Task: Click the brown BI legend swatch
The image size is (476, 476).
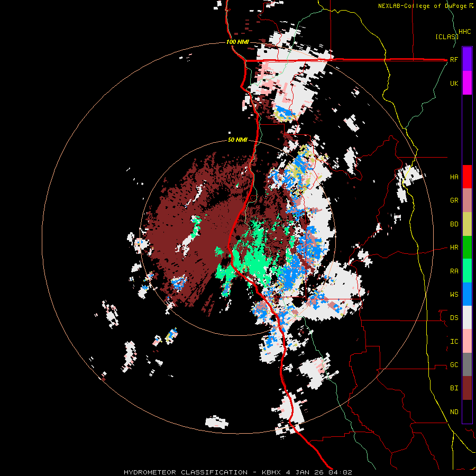Action: pos(467,388)
